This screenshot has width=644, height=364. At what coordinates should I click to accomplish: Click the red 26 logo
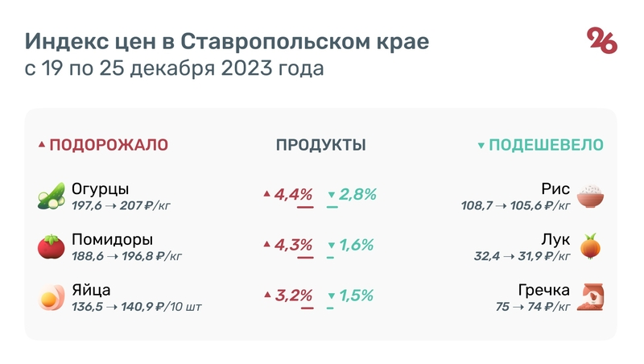click(601, 41)
